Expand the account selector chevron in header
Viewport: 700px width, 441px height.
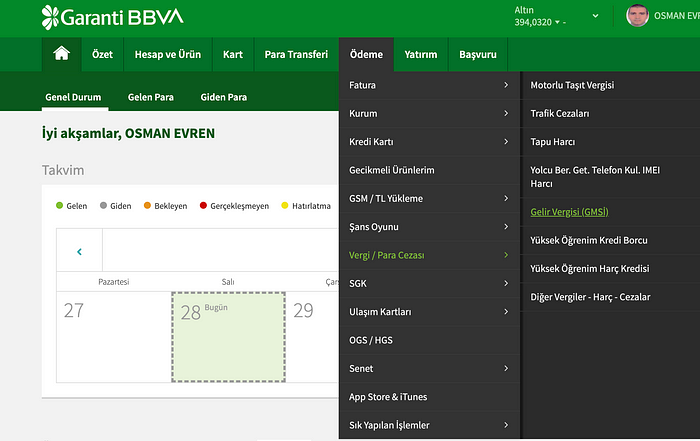595,16
